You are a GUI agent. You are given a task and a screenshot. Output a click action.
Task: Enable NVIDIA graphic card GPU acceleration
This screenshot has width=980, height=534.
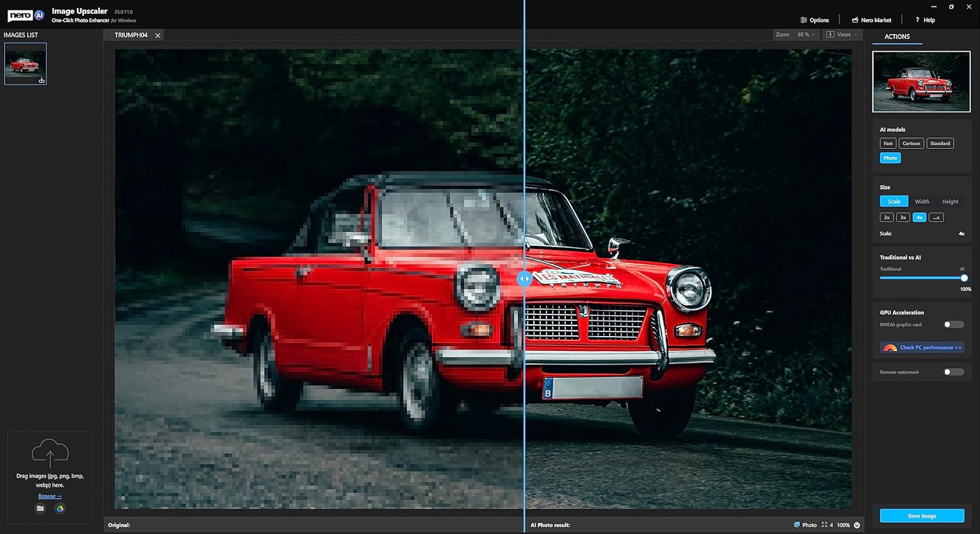point(953,325)
